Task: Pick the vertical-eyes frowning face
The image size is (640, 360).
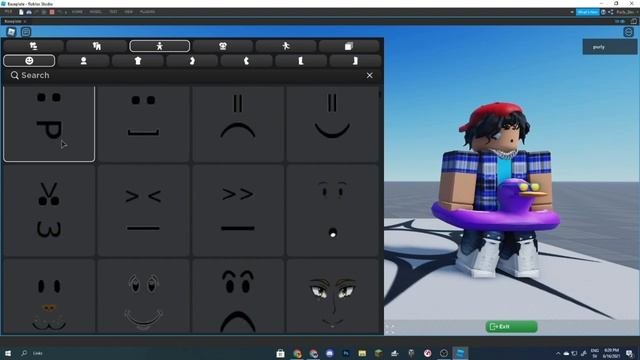Action: [x=238, y=124]
